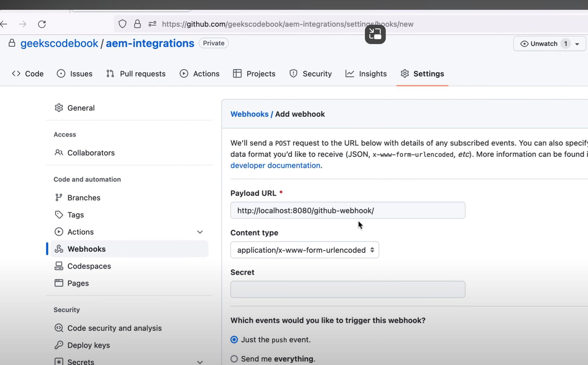The height and width of the screenshot is (365, 588).
Task: Open Codespaces settings in sidebar
Action: point(130,266)
